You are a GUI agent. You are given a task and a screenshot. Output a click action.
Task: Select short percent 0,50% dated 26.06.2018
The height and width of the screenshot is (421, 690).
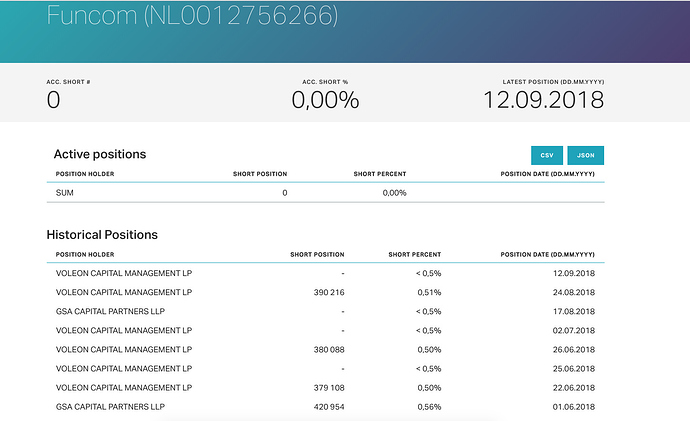[x=429, y=350]
